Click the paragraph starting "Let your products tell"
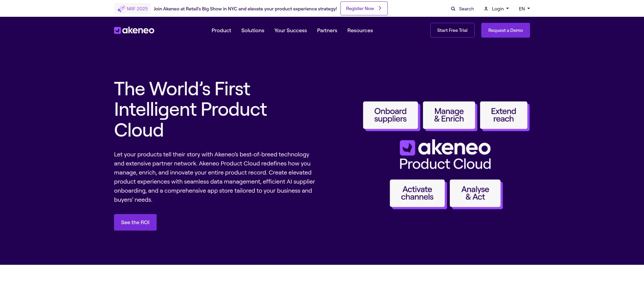644x298 pixels. click(215, 177)
